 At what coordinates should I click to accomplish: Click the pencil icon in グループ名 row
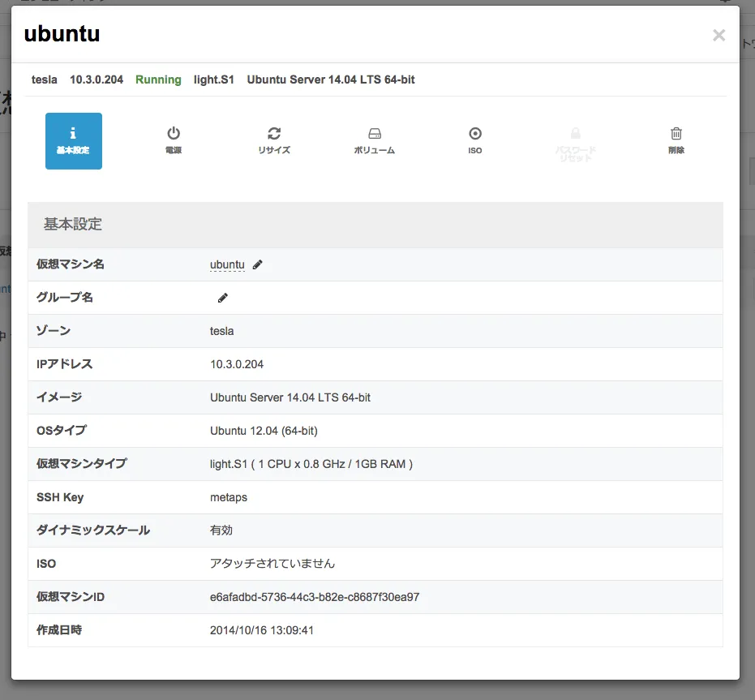(223, 298)
